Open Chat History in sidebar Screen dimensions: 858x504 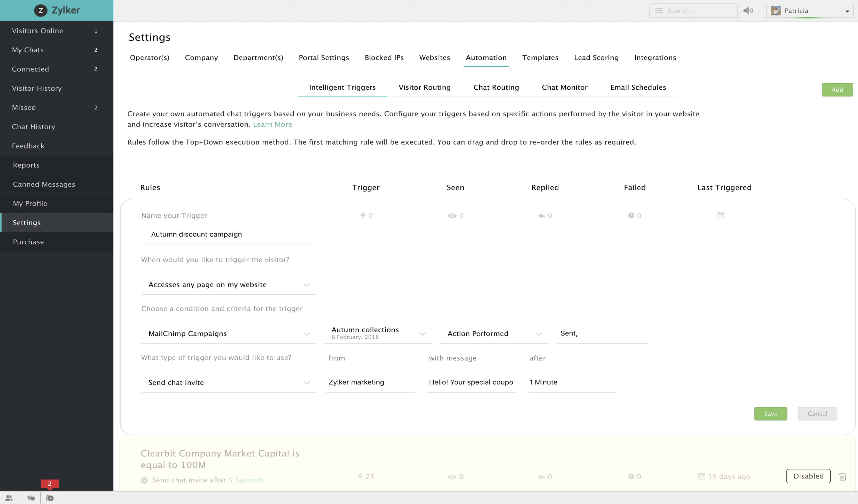[x=57, y=127]
